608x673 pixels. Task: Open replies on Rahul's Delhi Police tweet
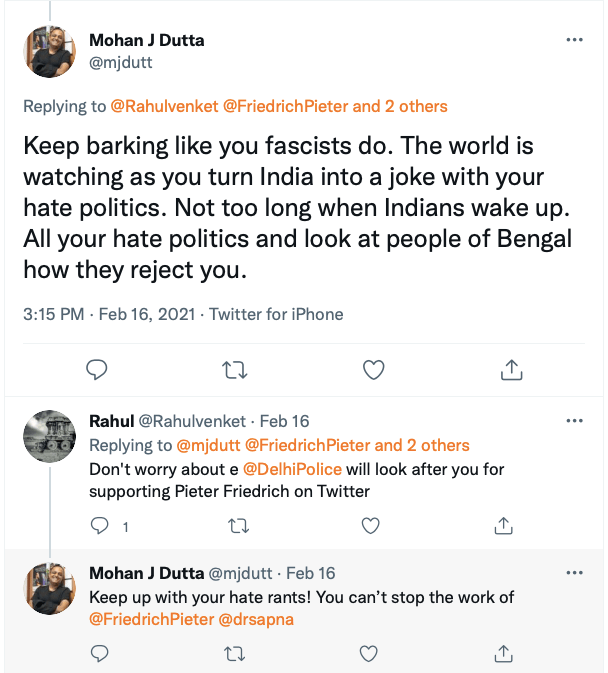pyautogui.click(x=100, y=525)
